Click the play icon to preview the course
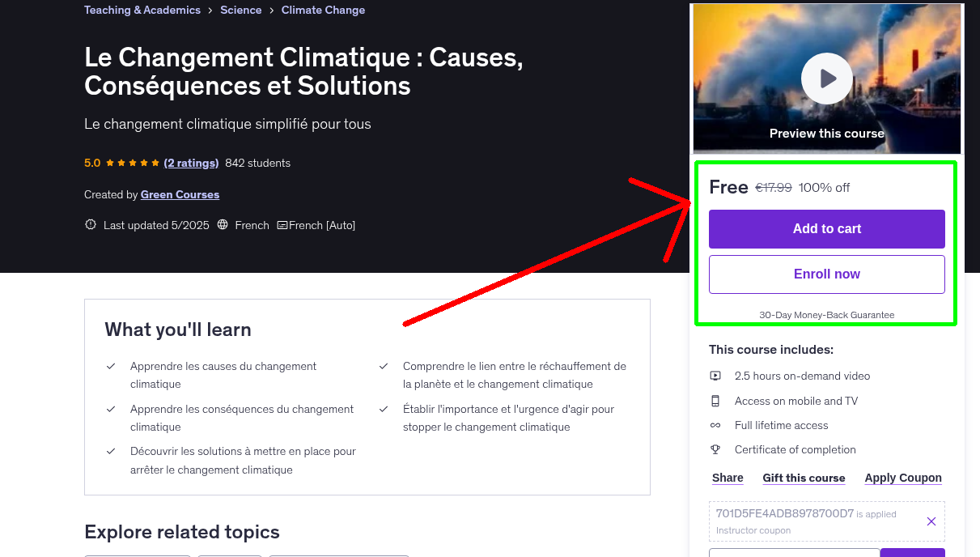980x557 pixels. (826, 79)
